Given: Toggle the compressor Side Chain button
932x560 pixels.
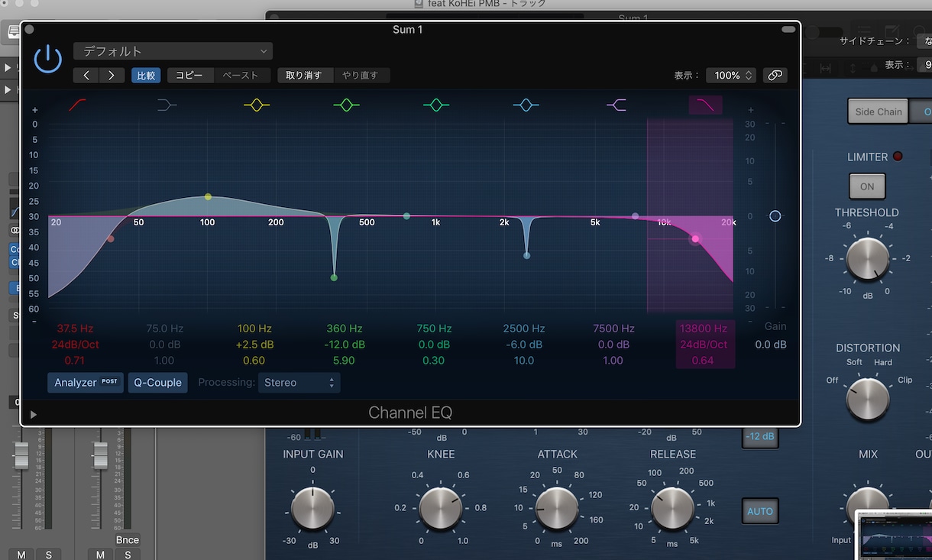Looking at the screenshot, I should click(x=879, y=112).
